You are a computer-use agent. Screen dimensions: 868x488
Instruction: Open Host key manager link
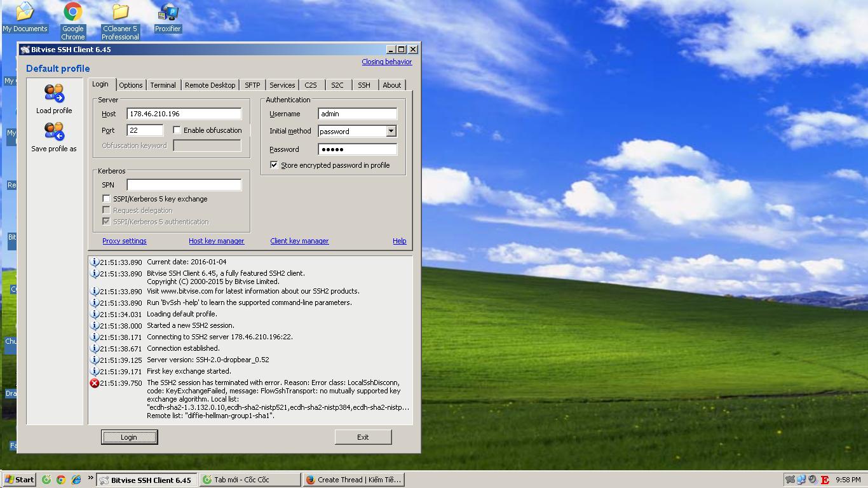coord(216,241)
